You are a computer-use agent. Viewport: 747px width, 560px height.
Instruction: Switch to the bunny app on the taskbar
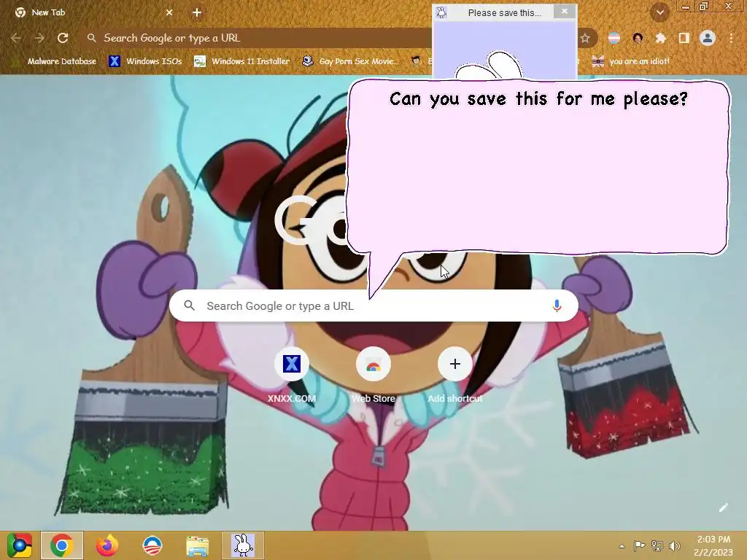[243, 545]
